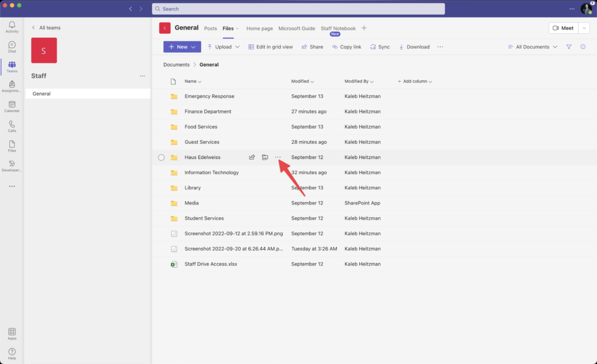Click Documents in the breadcrumb

click(x=176, y=65)
